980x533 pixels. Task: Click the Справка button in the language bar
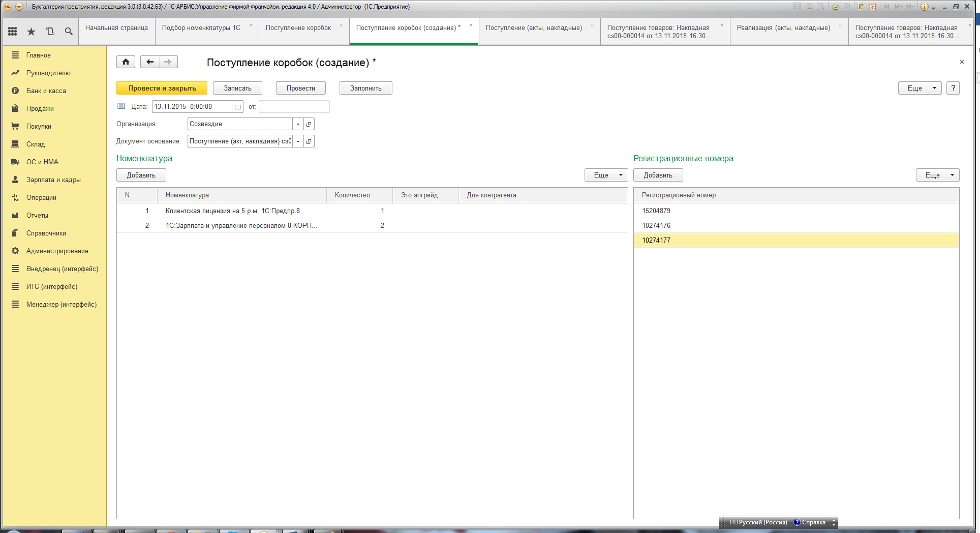point(810,522)
